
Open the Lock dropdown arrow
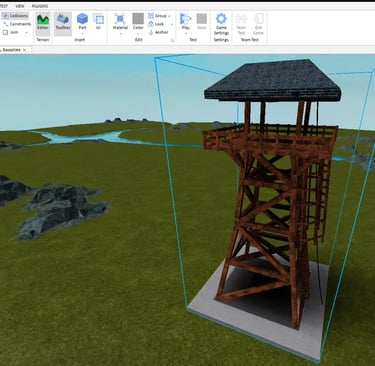(172, 24)
